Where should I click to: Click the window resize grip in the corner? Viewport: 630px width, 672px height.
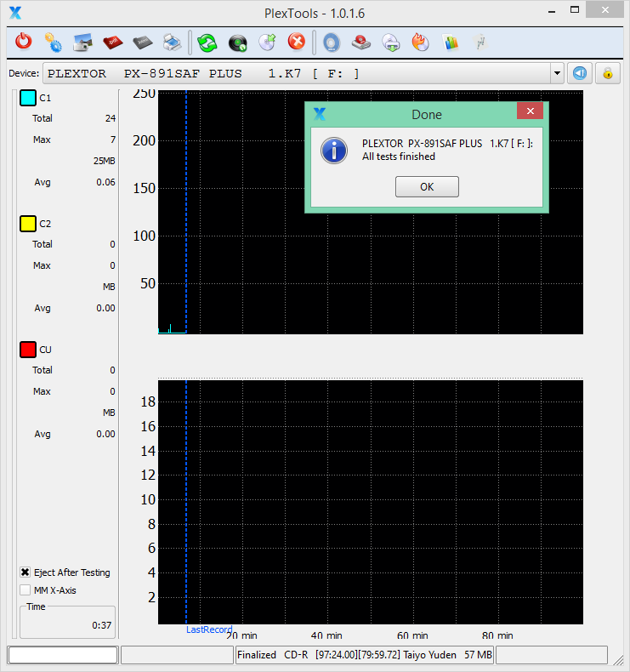(618, 660)
